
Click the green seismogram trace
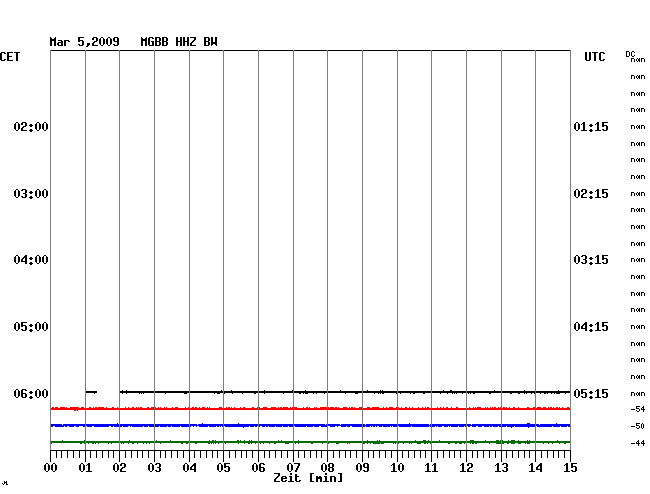coord(310,442)
